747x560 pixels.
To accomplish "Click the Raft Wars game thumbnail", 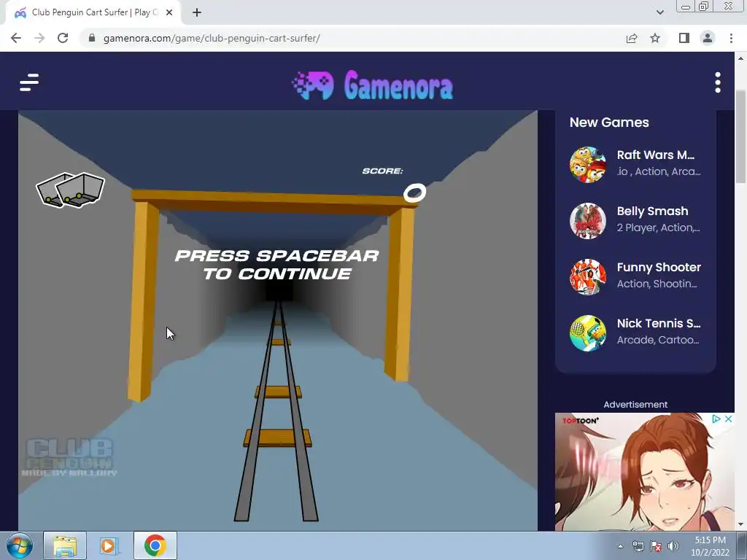I will [588, 164].
